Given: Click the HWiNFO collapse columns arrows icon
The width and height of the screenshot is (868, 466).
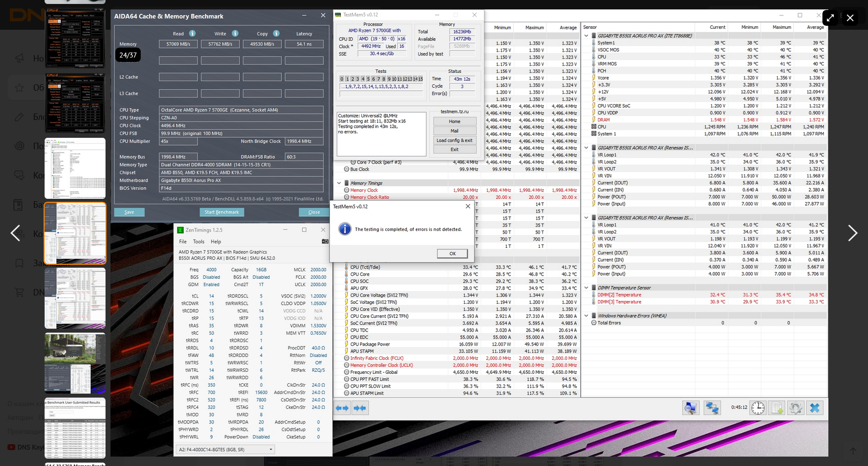Looking at the screenshot, I should (x=360, y=408).
